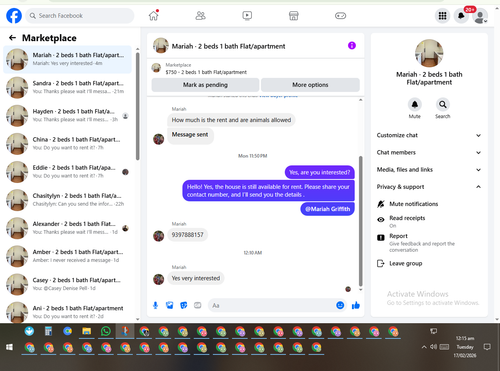The width and height of the screenshot is (500, 371).
Task: Click the Search Facebook field
Action: tap(80, 16)
